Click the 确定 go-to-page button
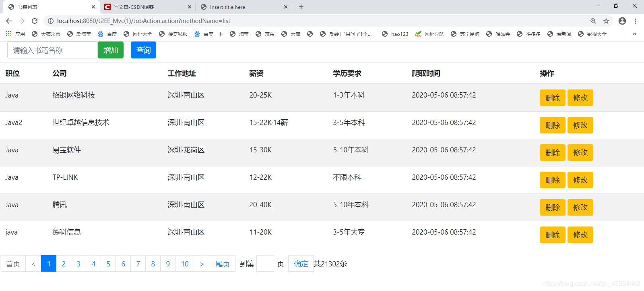This screenshot has width=644, height=291. 301,264
